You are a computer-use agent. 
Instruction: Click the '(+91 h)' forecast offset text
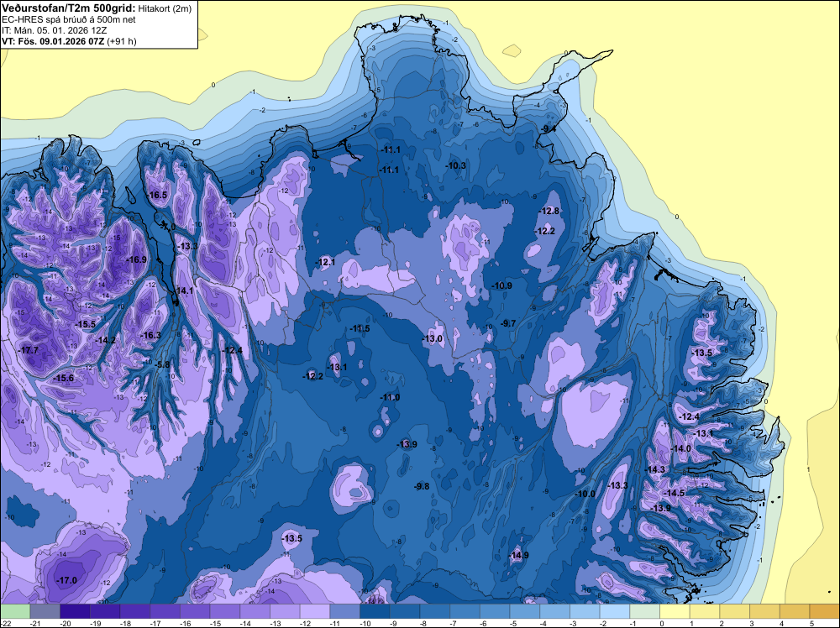point(122,41)
